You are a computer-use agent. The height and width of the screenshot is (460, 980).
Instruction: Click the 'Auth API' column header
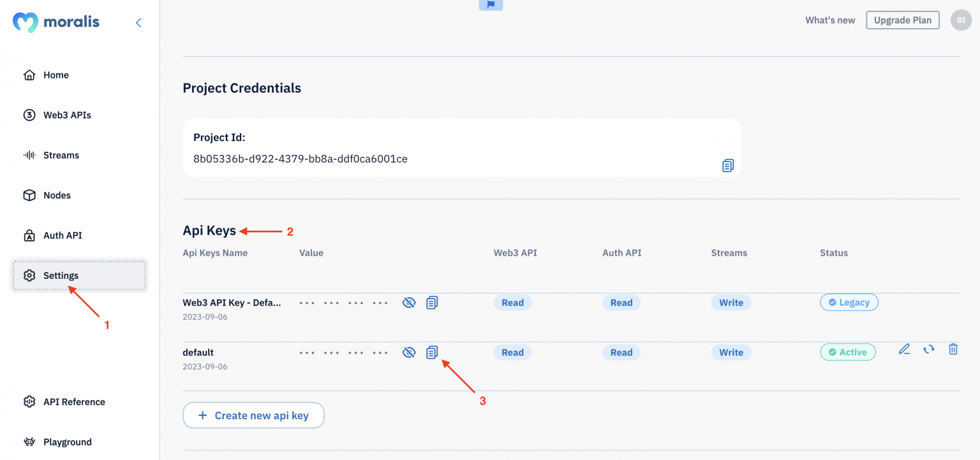point(622,253)
